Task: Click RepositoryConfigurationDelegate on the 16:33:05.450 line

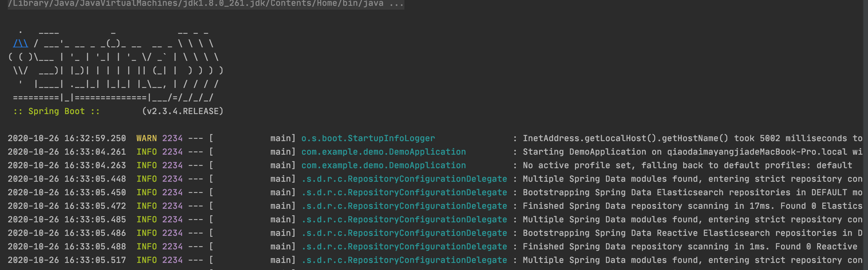Action: 404,192
